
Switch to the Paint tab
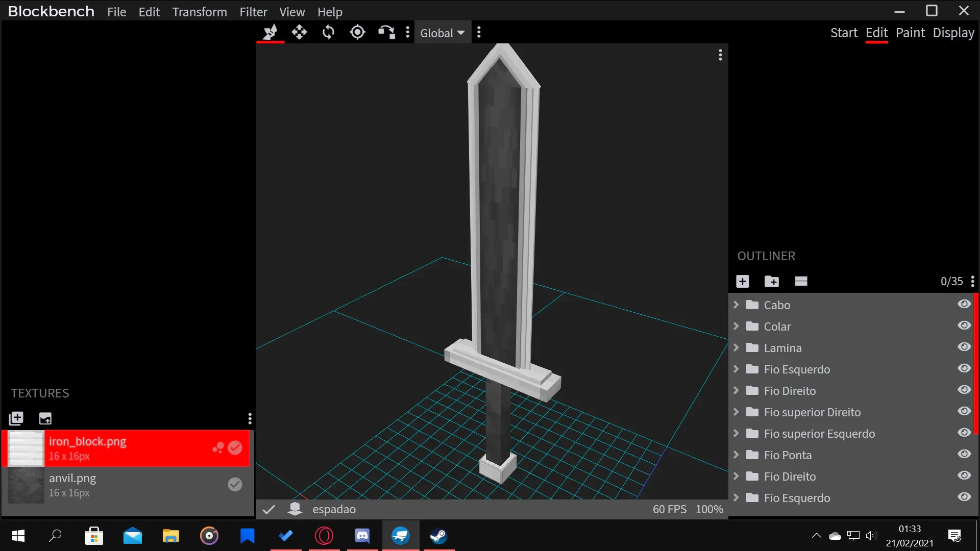click(x=910, y=33)
